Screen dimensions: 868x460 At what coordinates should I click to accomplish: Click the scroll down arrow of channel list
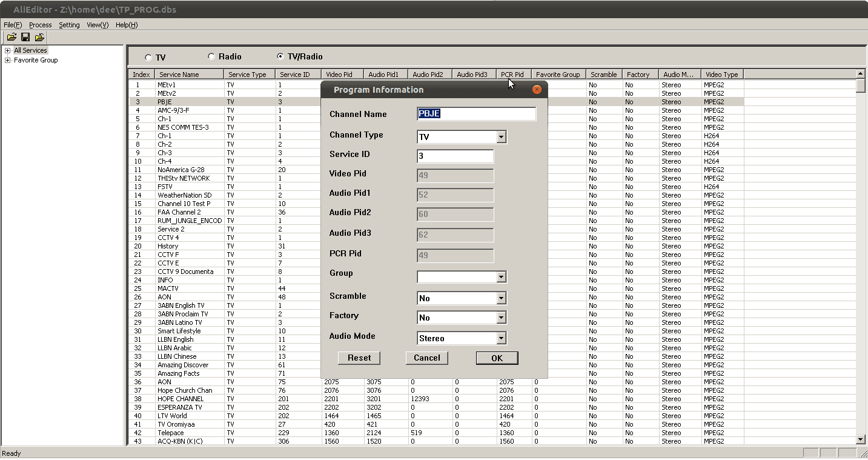(861, 439)
